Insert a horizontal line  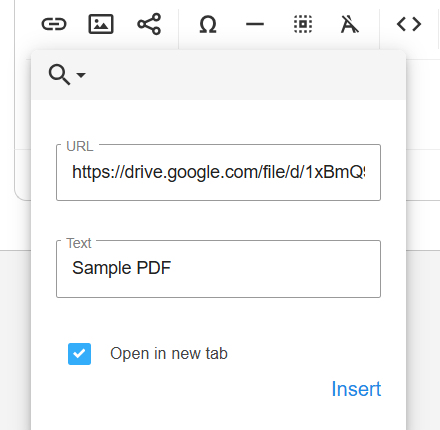255,24
